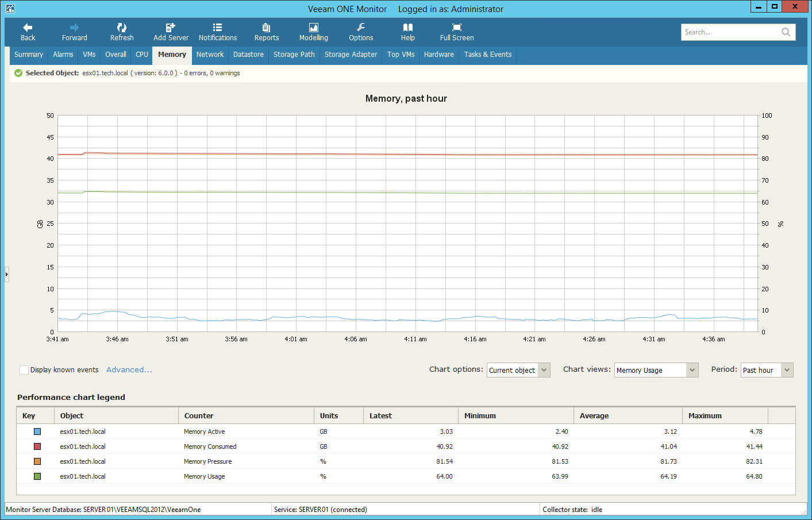This screenshot has width=812, height=520.
Task: Open the Period dropdown
Action: pos(767,370)
